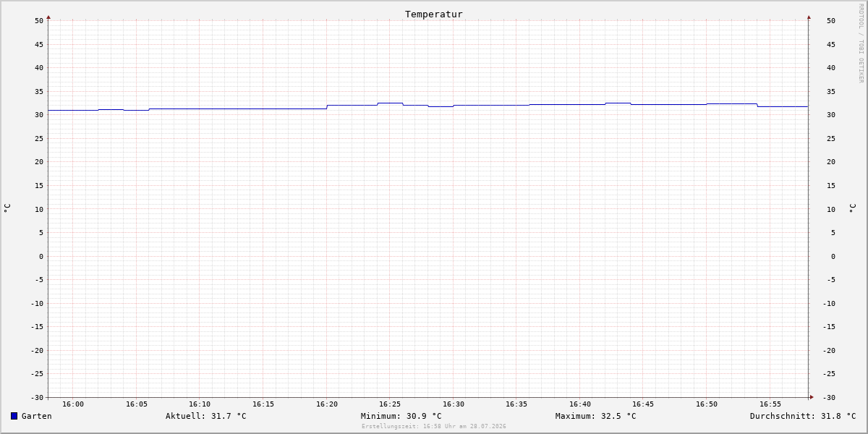868x434 pixels.
Task: Click the 50 label on left axis
Action: point(39,21)
